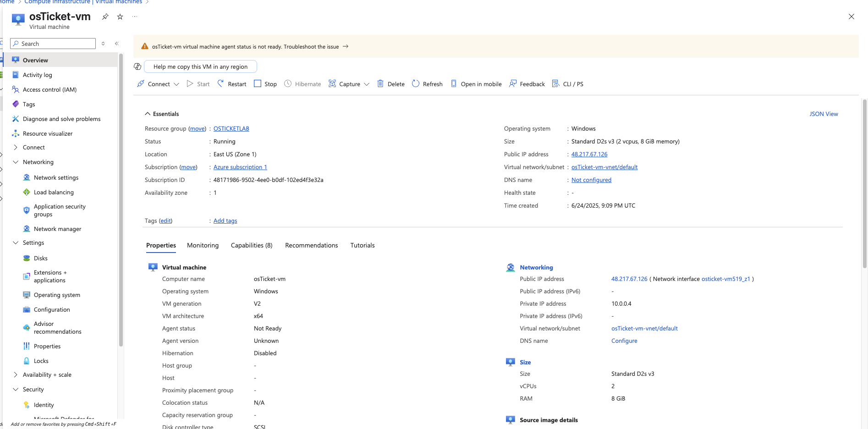The image size is (868, 429).
Task: Refresh the VM overview
Action: (427, 84)
